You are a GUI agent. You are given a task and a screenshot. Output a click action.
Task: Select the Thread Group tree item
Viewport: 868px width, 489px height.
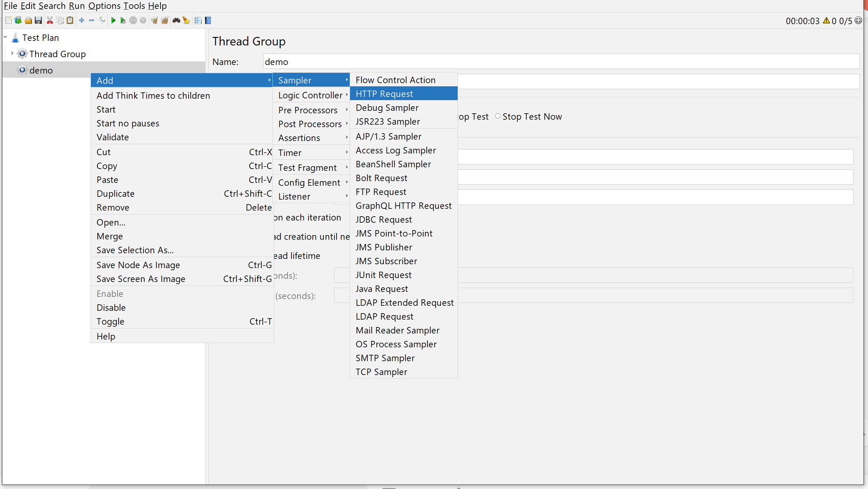(58, 54)
